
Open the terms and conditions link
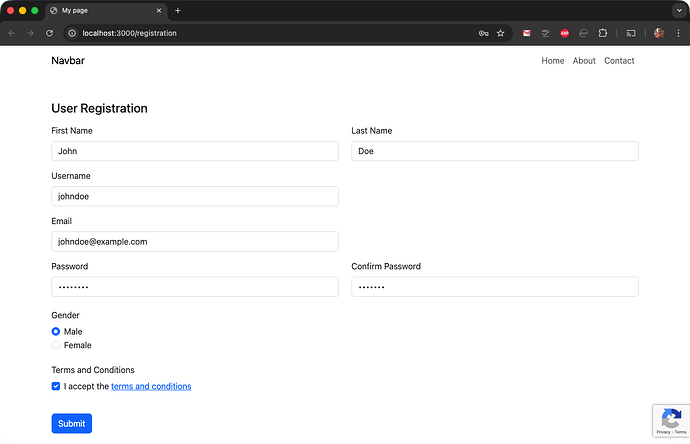[x=151, y=386]
